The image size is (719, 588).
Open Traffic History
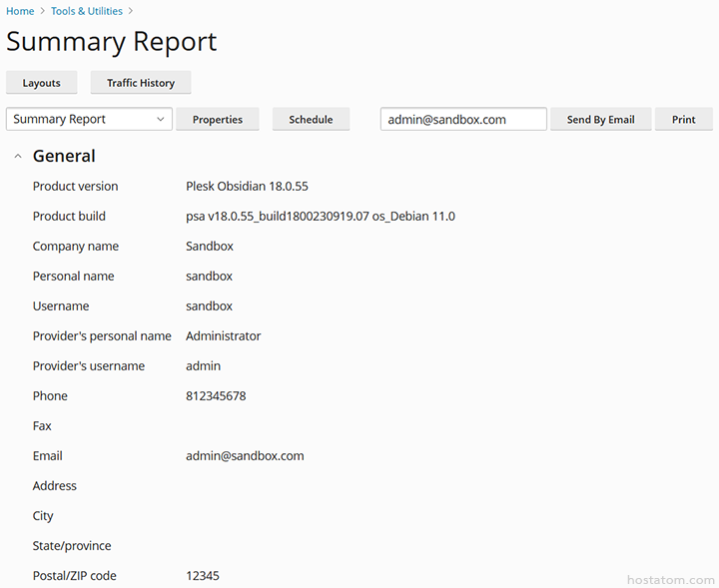(141, 83)
